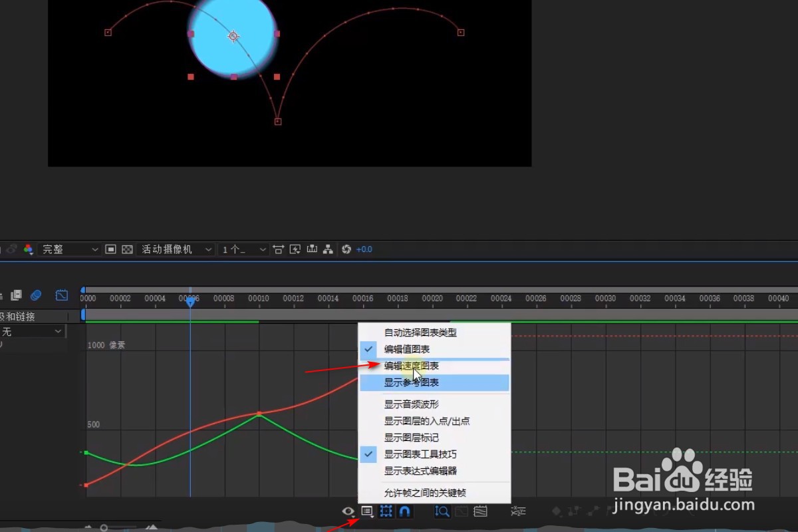Click fit all graphs to view icon

[x=481, y=511]
